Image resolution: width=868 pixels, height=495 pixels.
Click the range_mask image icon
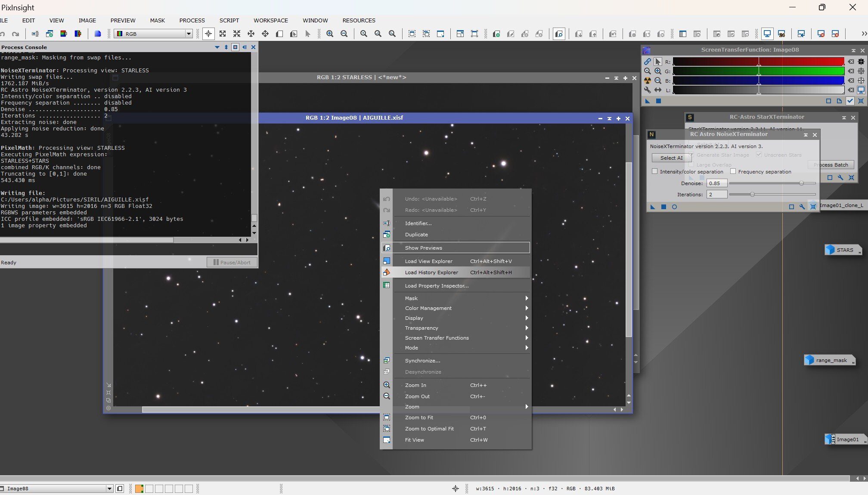(829, 360)
